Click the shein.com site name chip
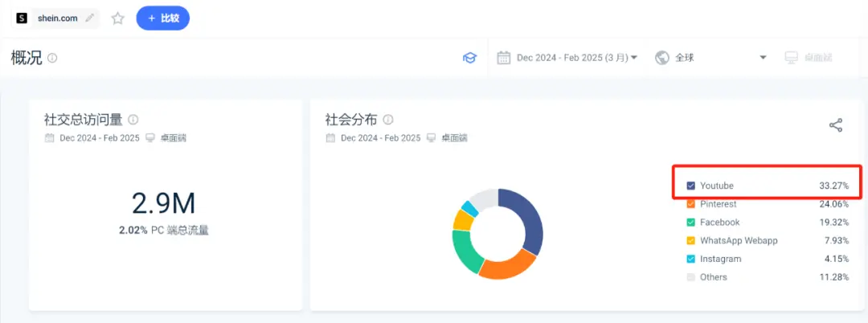 pos(57,18)
